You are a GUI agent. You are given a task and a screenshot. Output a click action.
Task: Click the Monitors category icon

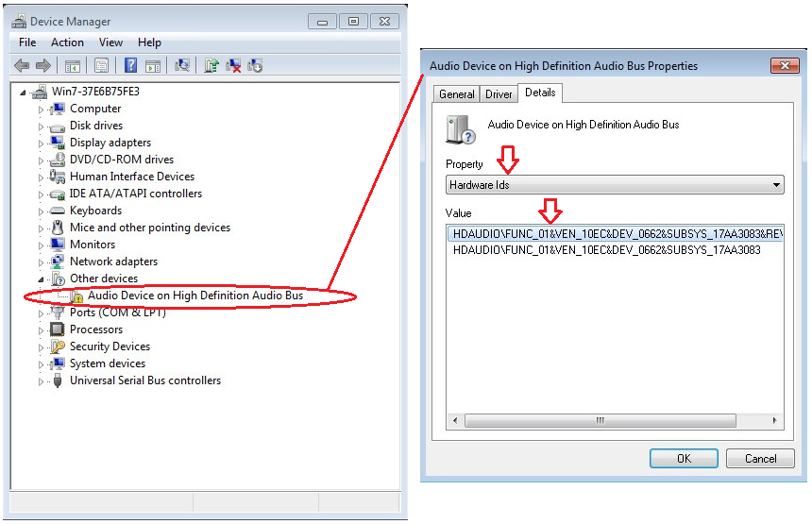[x=57, y=245]
